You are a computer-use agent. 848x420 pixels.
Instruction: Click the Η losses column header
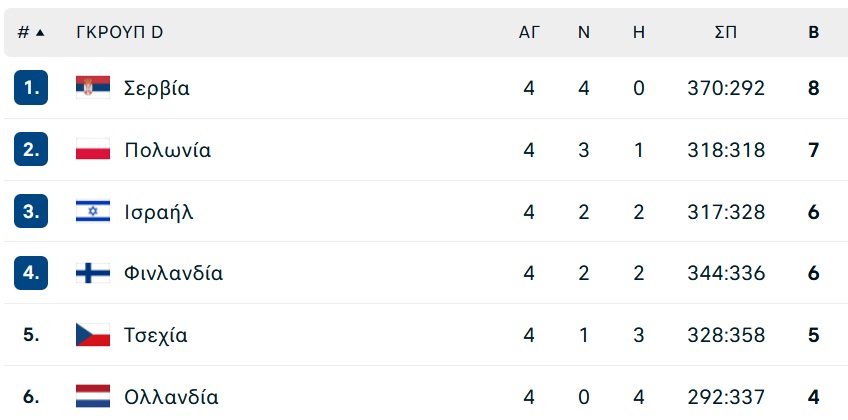(639, 33)
